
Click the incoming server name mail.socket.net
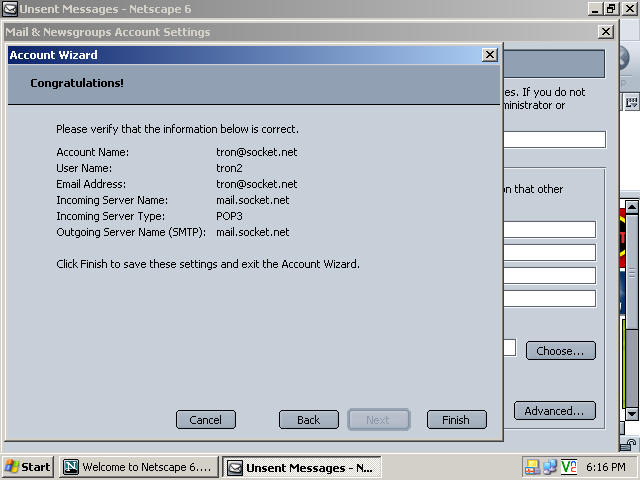[253, 200]
